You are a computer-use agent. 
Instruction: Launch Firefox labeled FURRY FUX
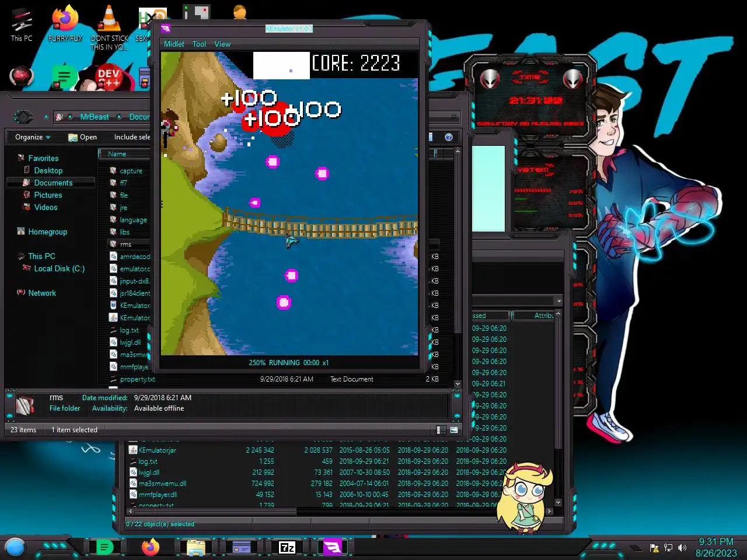click(65, 23)
